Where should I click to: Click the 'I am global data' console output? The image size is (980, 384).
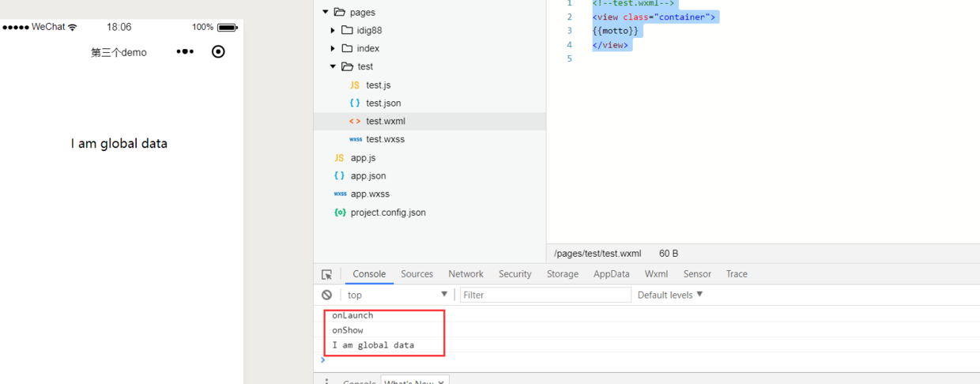pos(373,345)
